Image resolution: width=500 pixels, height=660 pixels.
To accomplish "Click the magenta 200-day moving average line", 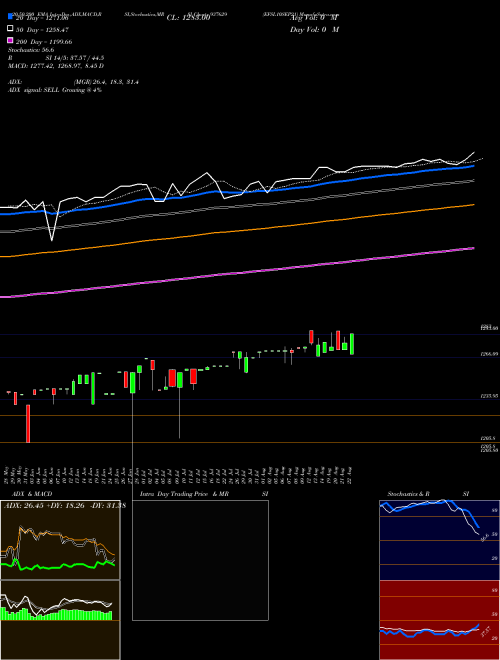I will click(x=237, y=274).
